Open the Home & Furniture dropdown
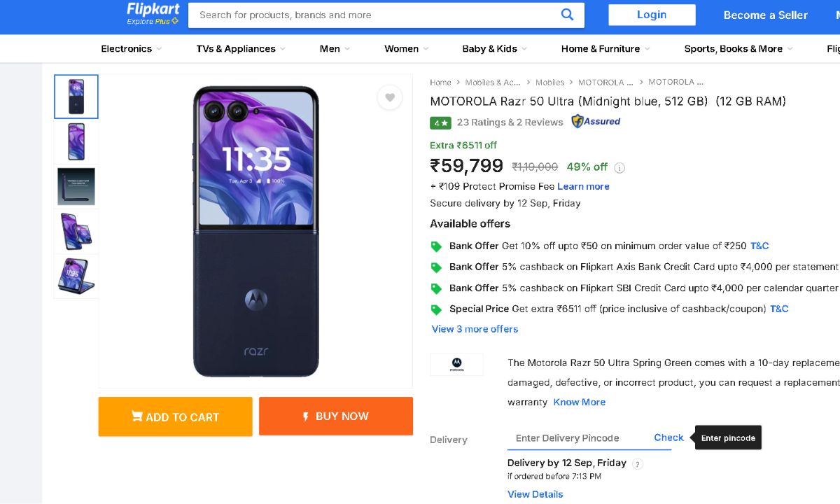Viewport: 840px width, 504px height. tap(605, 49)
